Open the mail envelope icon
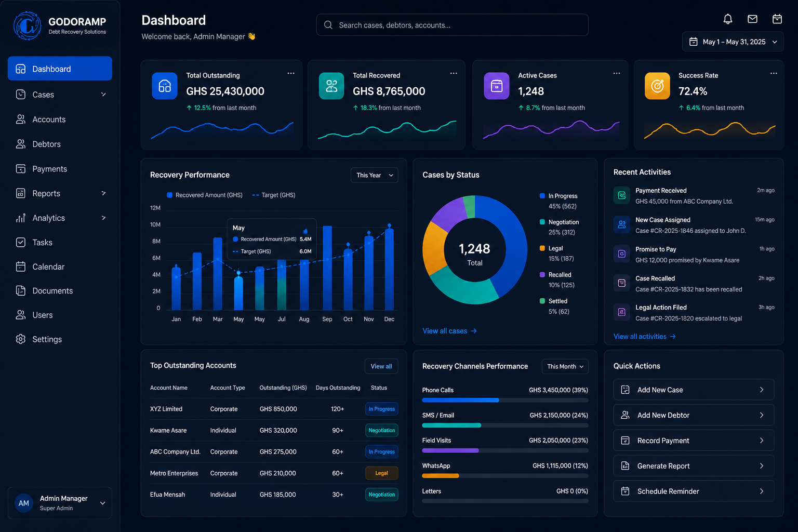Viewport: 798px width, 532px height. (752, 19)
